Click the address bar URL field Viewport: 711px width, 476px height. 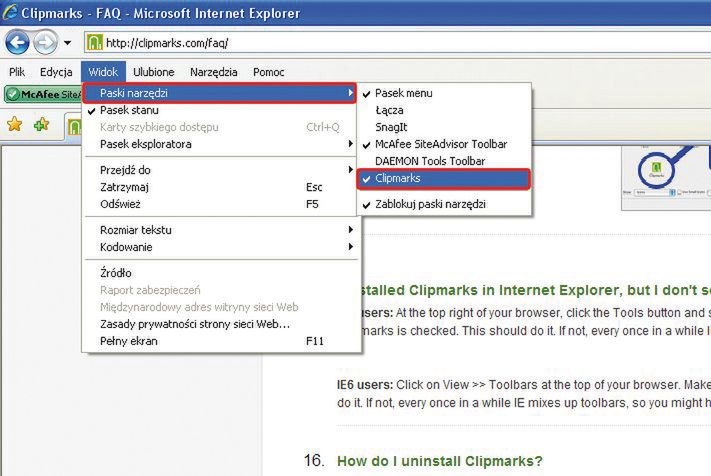click(x=398, y=43)
